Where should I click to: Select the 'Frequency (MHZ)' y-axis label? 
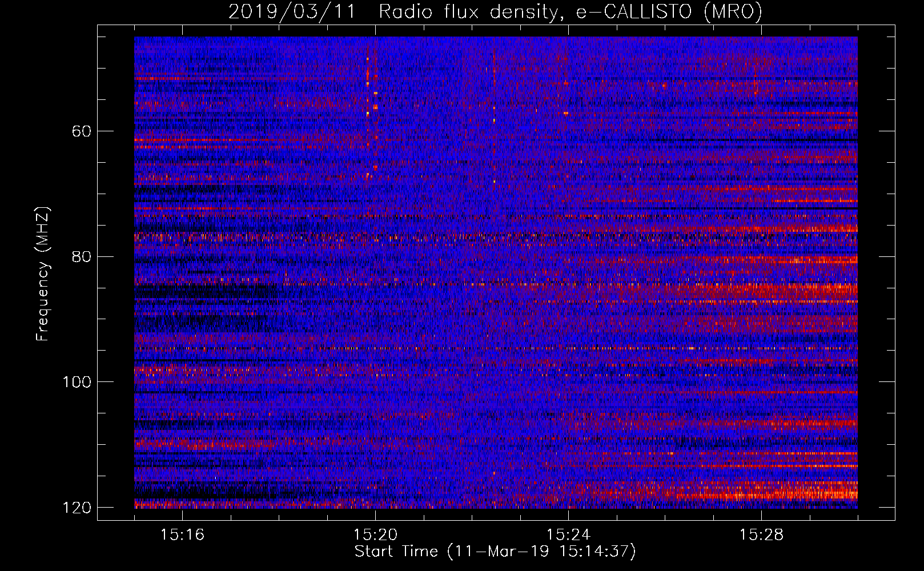43,274
